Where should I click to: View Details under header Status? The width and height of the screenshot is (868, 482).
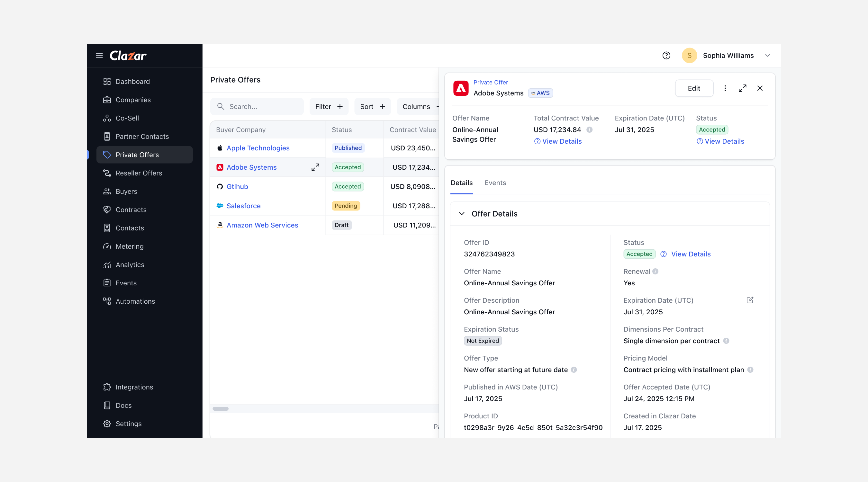coord(720,141)
